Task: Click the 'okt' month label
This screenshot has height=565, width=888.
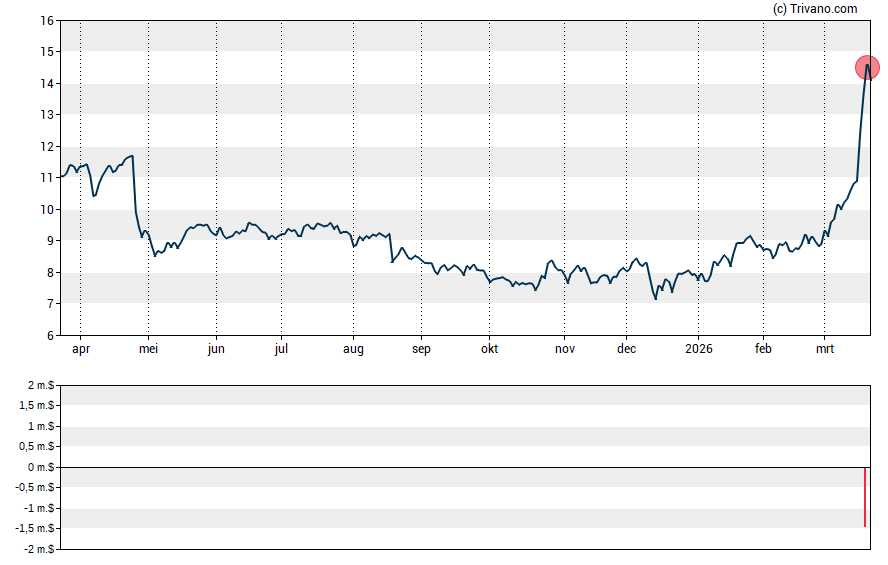Action: click(489, 349)
